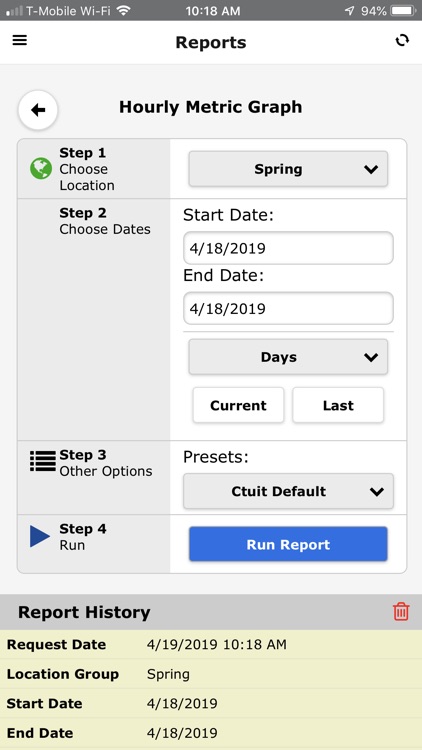422x750 pixels.
Task: Tap the battery indicator in status bar
Action: pos(403,11)
